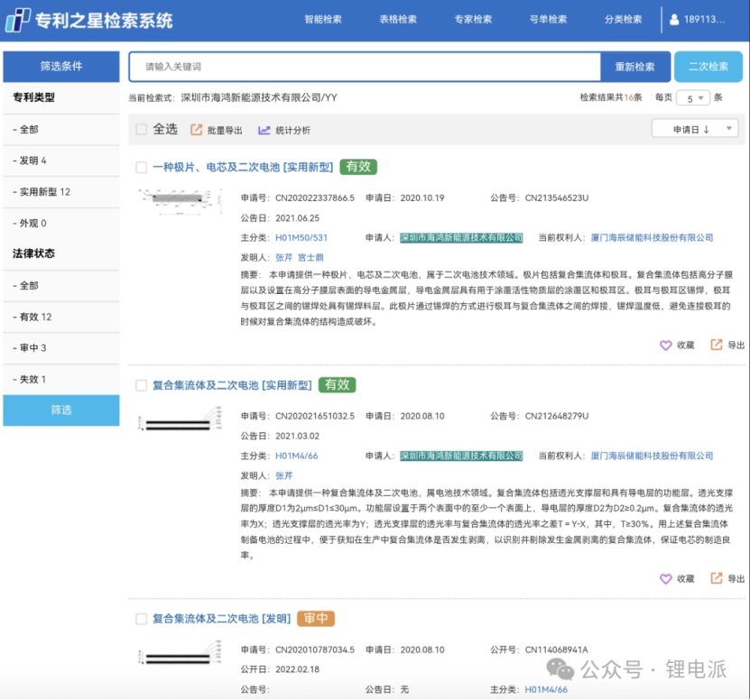Click 导出 export icon on the first patent
Viewport: 750px width, 700px height.
[x=716, y=345]
